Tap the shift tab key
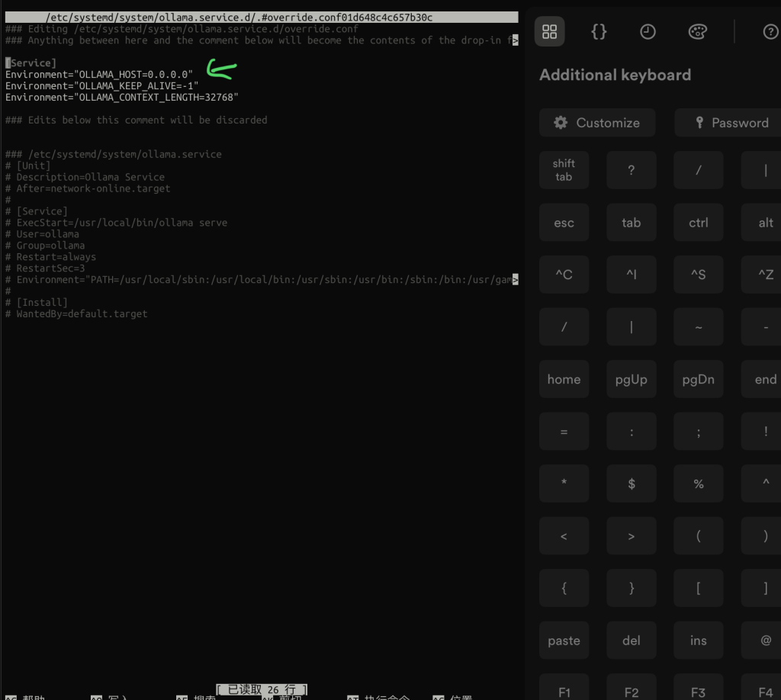 (564, 170)
